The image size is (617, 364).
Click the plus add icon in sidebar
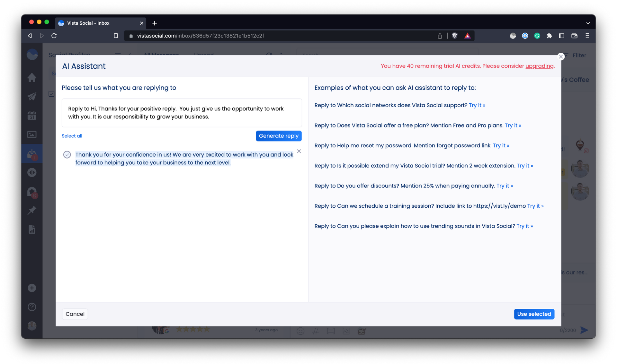32,288
